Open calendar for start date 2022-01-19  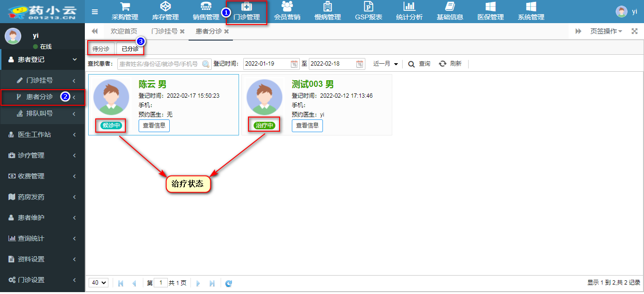[294, 64]
